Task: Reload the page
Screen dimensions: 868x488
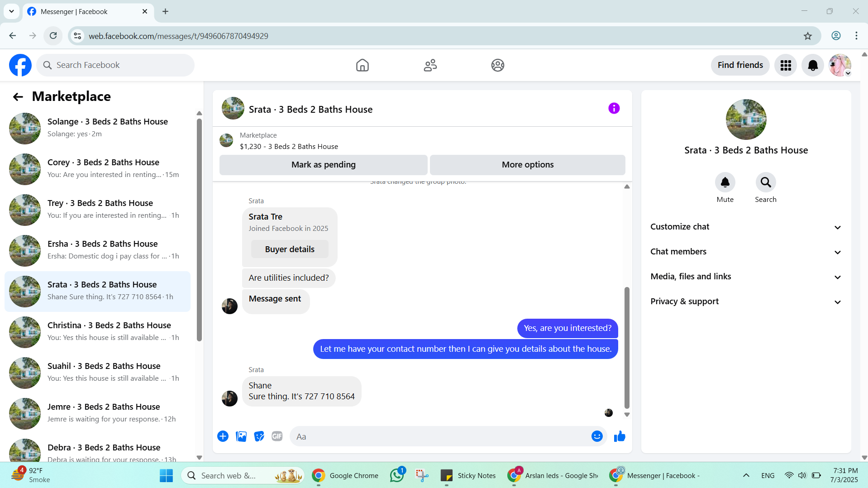Action: 53,36
